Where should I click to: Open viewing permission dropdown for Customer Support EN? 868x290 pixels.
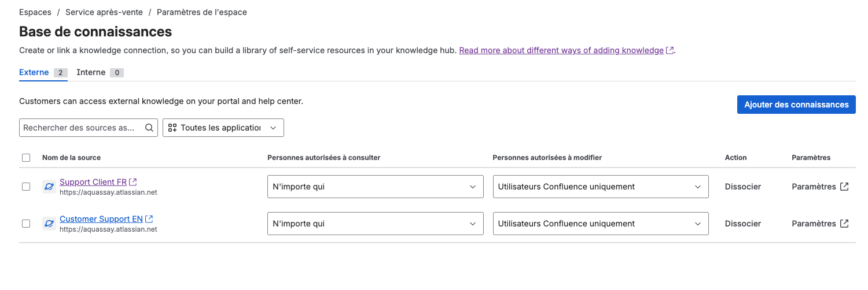(x=375, y=224)
